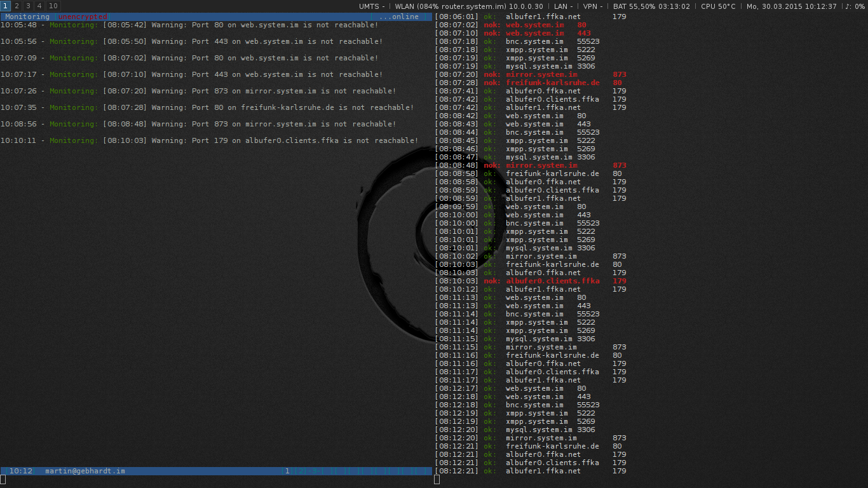Click the 10:07:26 mirror.system.im warning message

click(x=198, y=91)
